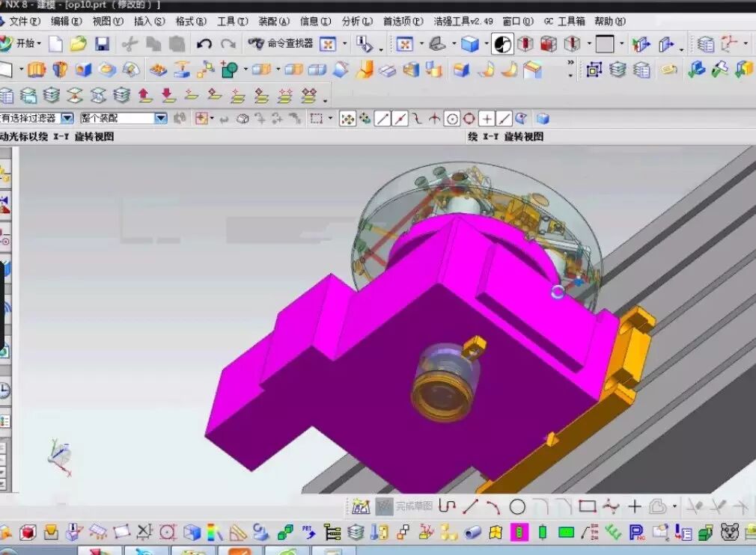Open the 浩强工具 v2.49 menu

click(x=463, y=22)
